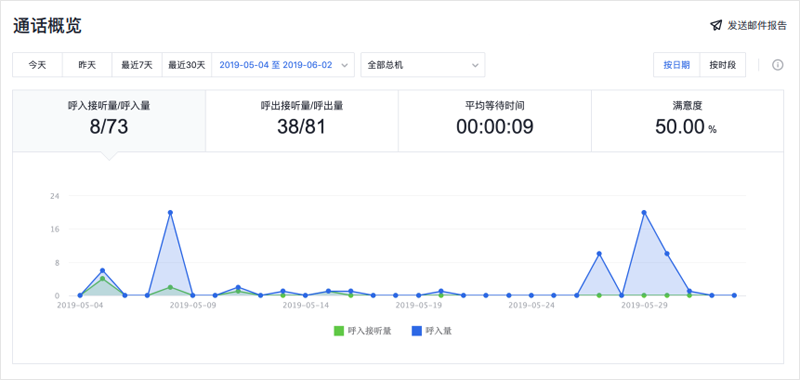The height and width of the screenshot is (380, 800).
Task: Open the 呼入接听量/呼入量 tab
Action: pos(109,121)
